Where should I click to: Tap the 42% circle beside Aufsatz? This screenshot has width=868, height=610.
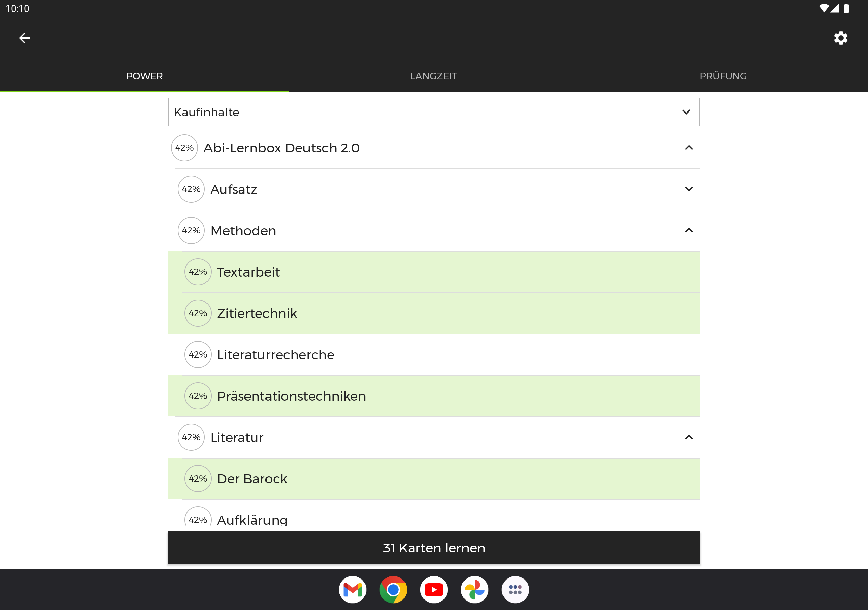pyautogui.click(x=191, y=189)
